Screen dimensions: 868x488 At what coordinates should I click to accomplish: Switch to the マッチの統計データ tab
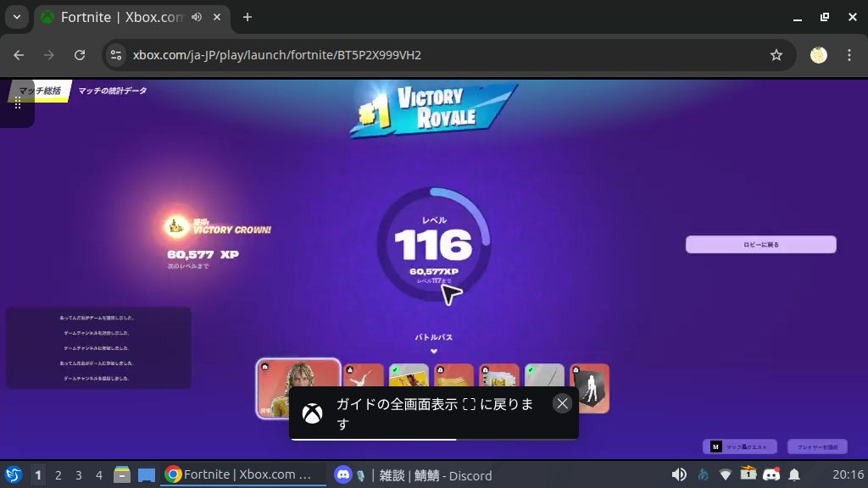click(113, 91)
